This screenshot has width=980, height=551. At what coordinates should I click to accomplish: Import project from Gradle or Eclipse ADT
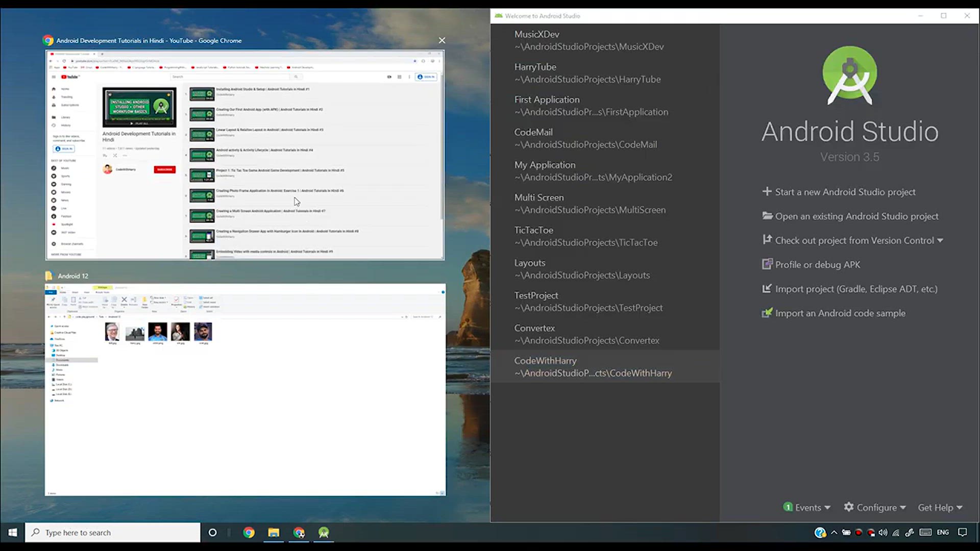(850, 289)
